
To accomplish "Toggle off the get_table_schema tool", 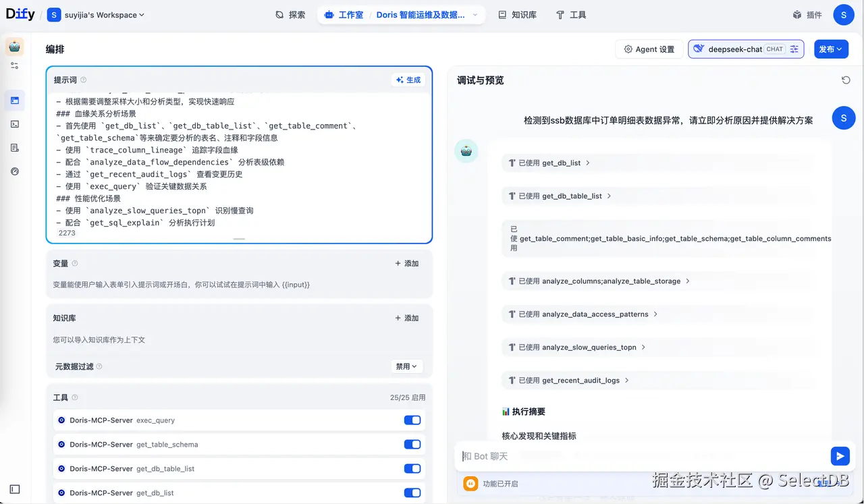I will [412, 444].
